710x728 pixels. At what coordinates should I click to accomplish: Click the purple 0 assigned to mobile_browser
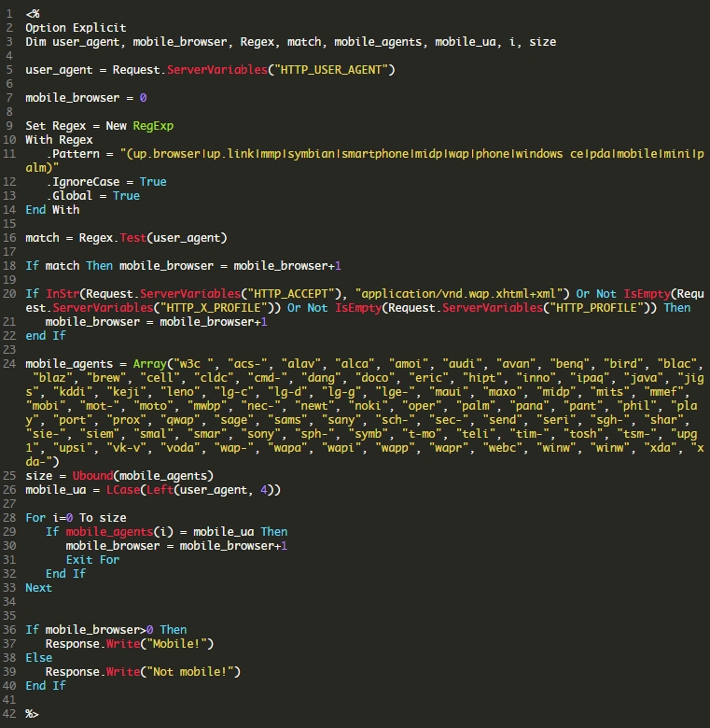[x=143, y=97]
